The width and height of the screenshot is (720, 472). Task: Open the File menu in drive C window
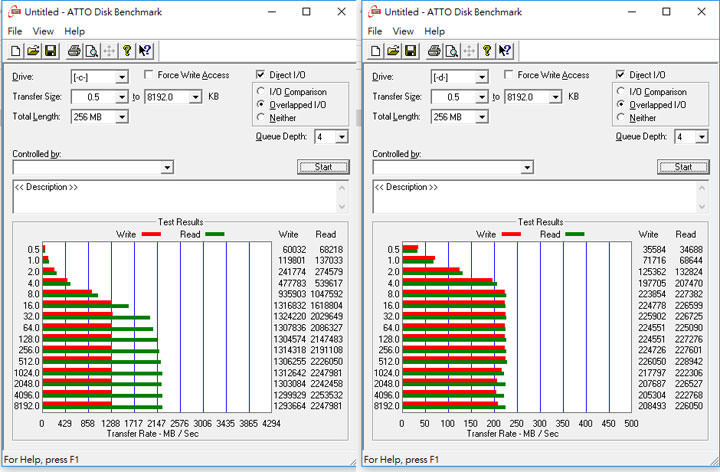pyautogui.click(x=16, y=31)
